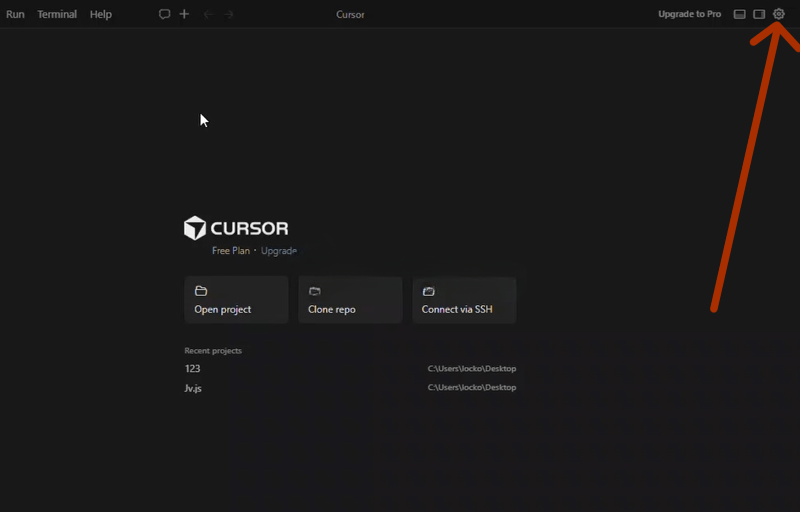
Task: Click the plus icon for new chat
Action: 184,14
